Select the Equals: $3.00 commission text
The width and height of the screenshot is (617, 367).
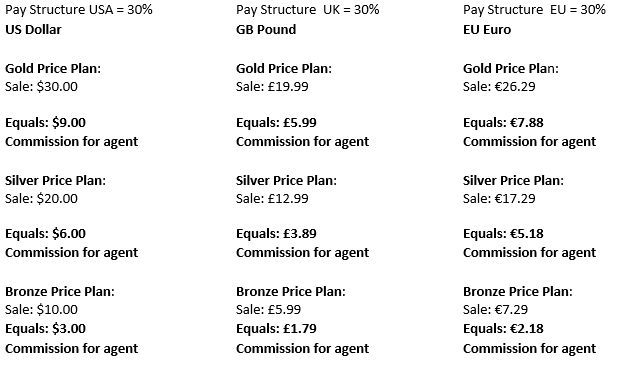[45, 329]
